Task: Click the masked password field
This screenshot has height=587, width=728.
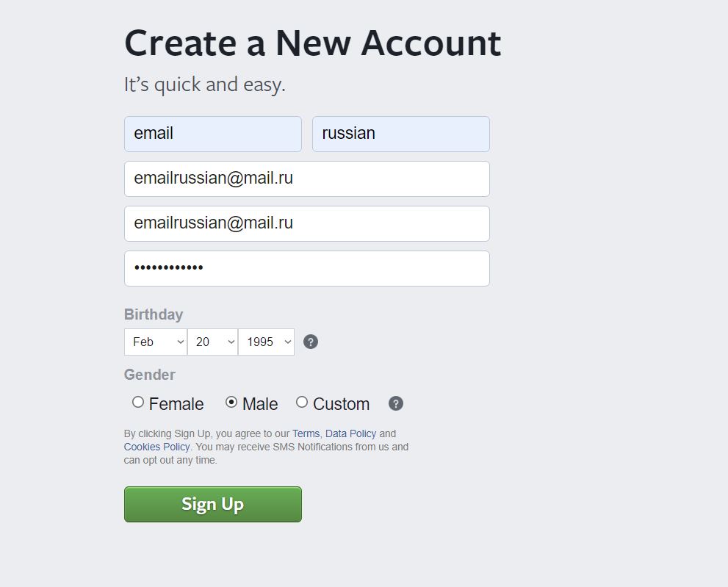Action: tap(307, 268)
